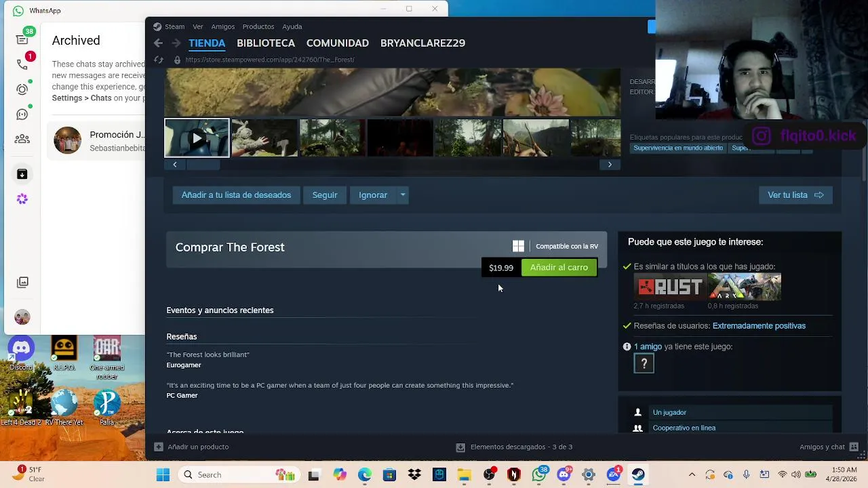
Task: Open the Amigos menu in Steam
Action: (222, 26)
